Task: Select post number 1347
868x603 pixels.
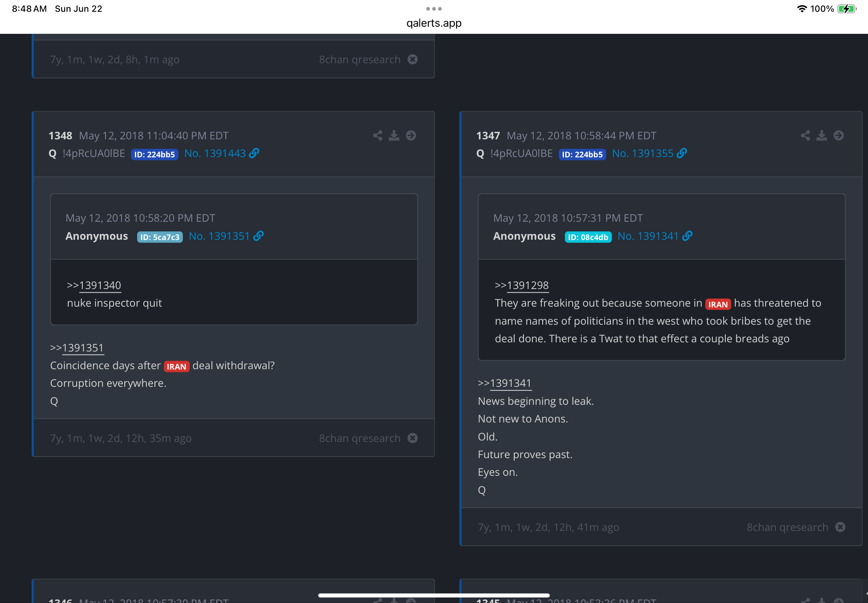Action: pos(488,136)
